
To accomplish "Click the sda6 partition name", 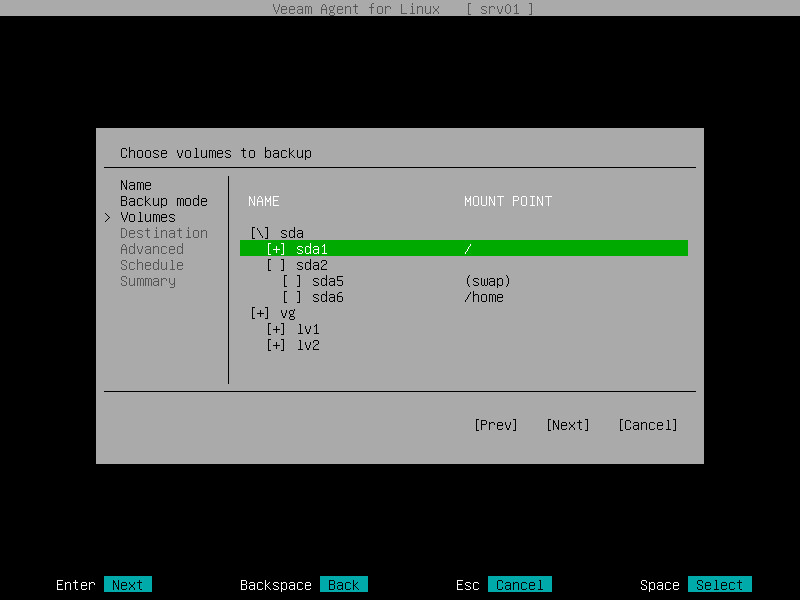I will click(x=328, y=297).
